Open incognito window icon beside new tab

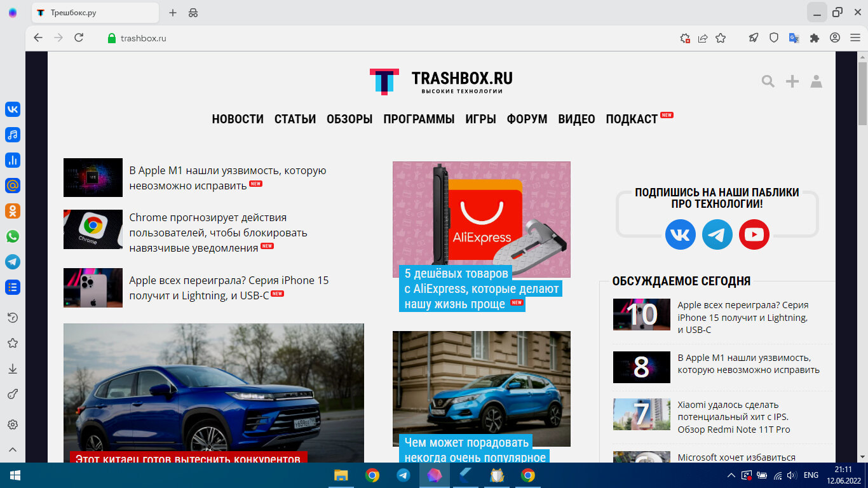point(193,13)
